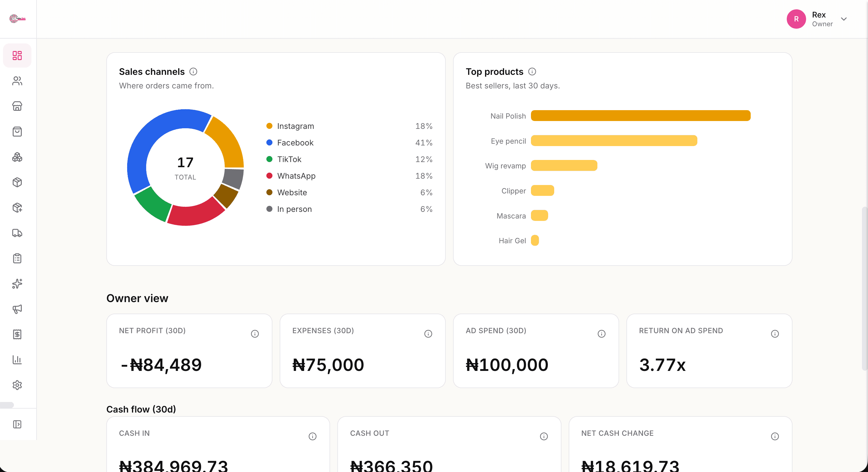868x472 pixels.
Task: Open the single box product icon
Action: tap(17, 182)
